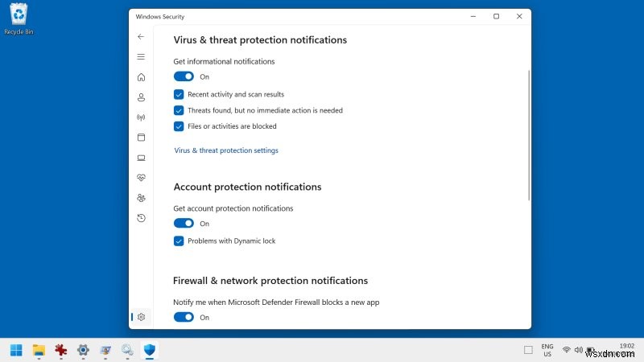Open Recycle Bin on desktop
Screen dimensions: 644x362
point(19,19)
